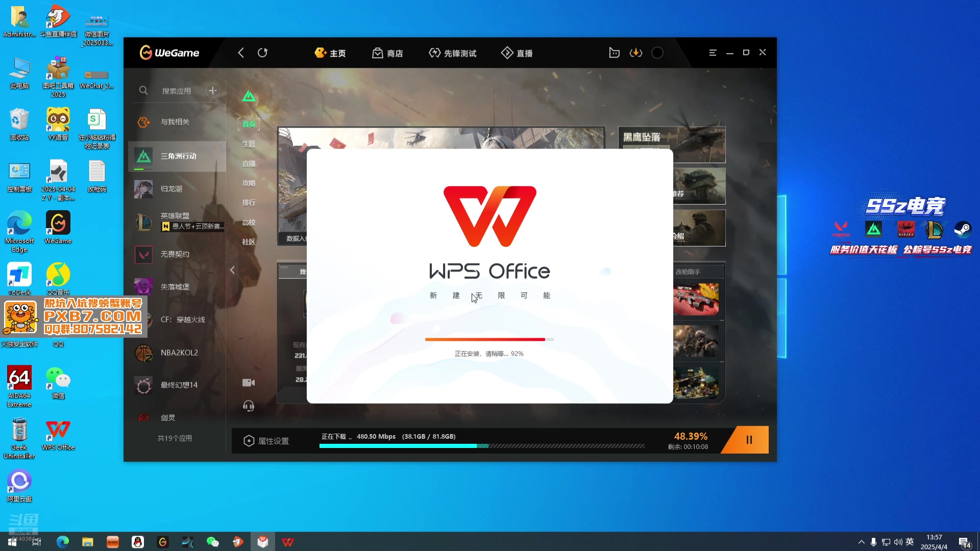Viewport: 980px width, 551px height.
Task: Open the 高校 game sub-tab
Action: [249, 222]
